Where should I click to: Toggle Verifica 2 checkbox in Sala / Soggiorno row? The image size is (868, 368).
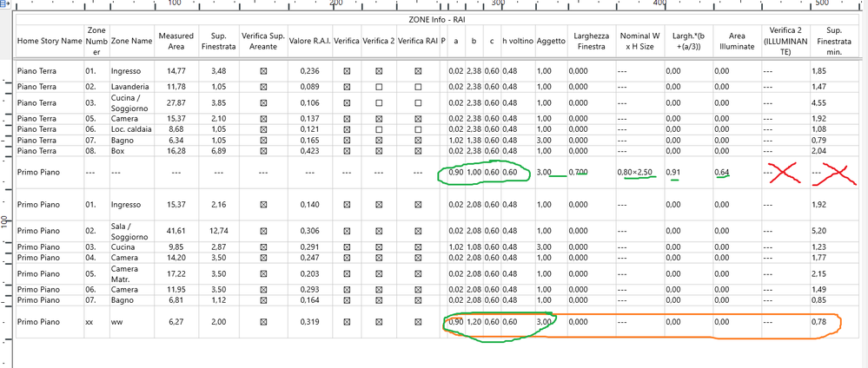(x=379, y=231)
